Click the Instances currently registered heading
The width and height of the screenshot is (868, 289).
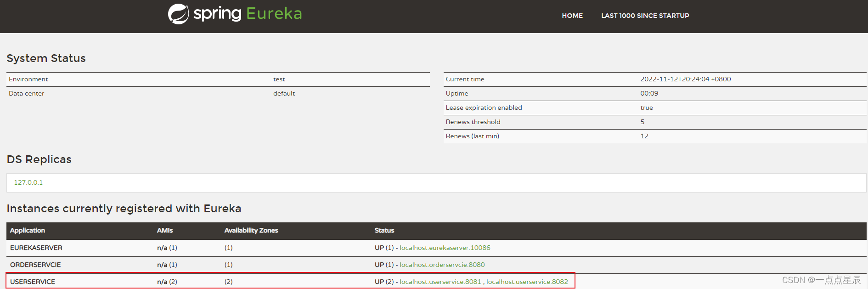124,209
